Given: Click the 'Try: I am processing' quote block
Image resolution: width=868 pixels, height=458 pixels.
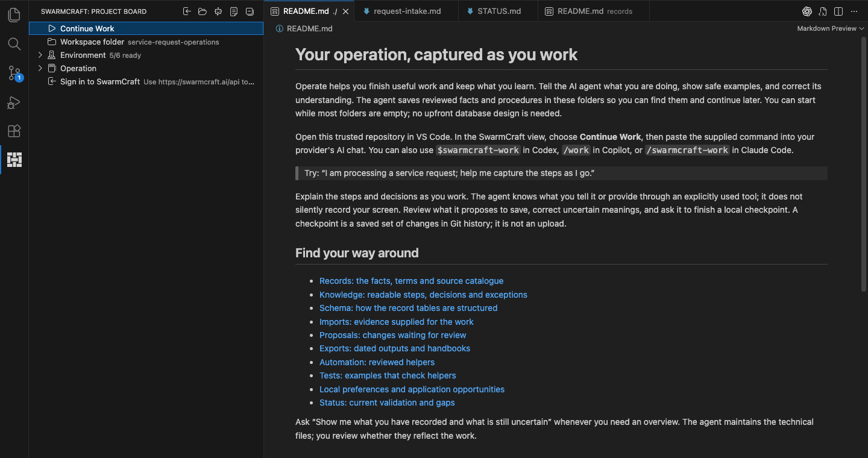Looking at the screenshot, I should [561, 173].
